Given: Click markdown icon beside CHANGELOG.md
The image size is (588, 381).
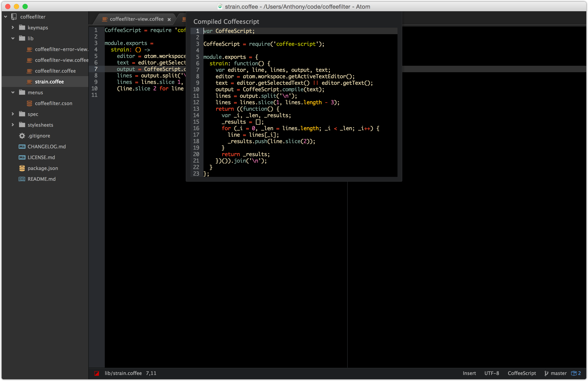Looking at the screenshot, I should point(22,147).
